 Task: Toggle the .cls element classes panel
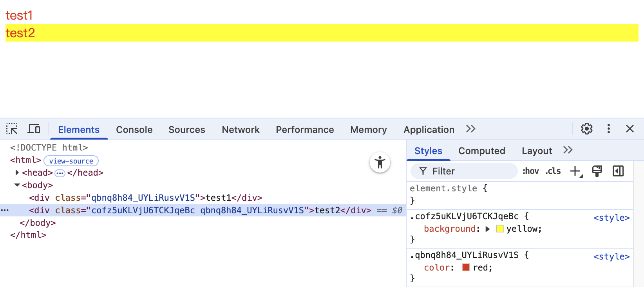(x=553, y=171)
